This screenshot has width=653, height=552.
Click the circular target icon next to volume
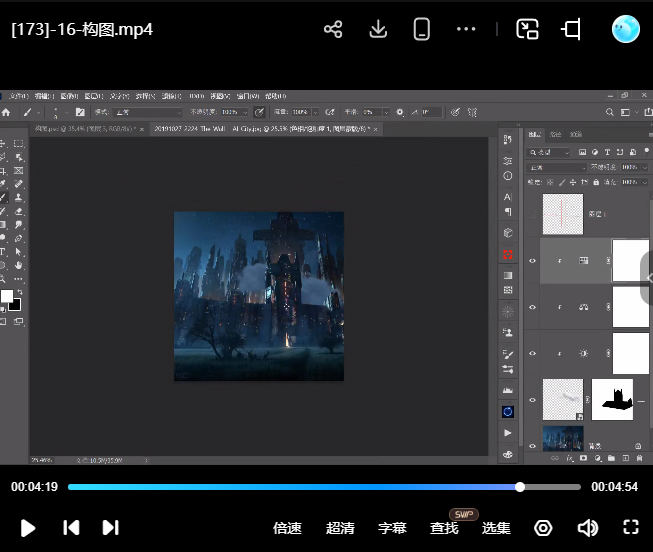pyautogui.click(x=543, y=527)
